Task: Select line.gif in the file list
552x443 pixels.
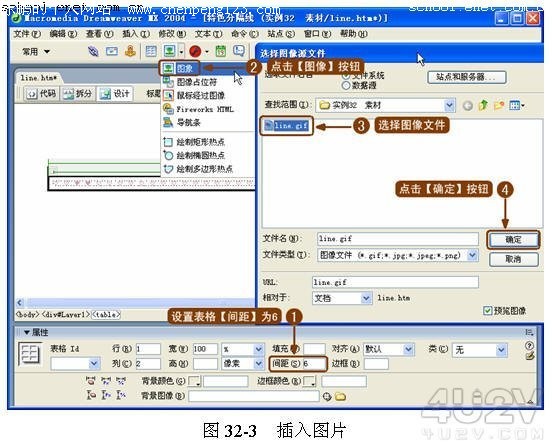Action: pos(287,125)
